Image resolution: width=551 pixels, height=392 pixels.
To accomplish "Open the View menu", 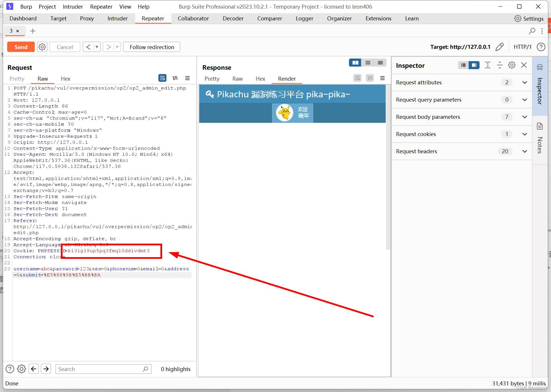I will coord(125,7).
